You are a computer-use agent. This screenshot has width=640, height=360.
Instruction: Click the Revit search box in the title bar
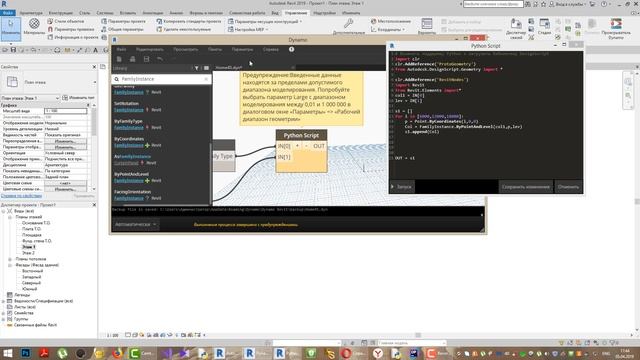click(x=493, y=4)
